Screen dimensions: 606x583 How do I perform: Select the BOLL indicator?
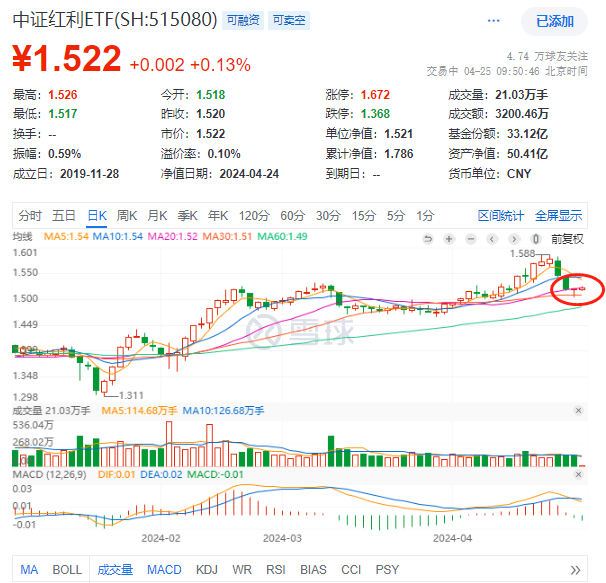point(67,569)
